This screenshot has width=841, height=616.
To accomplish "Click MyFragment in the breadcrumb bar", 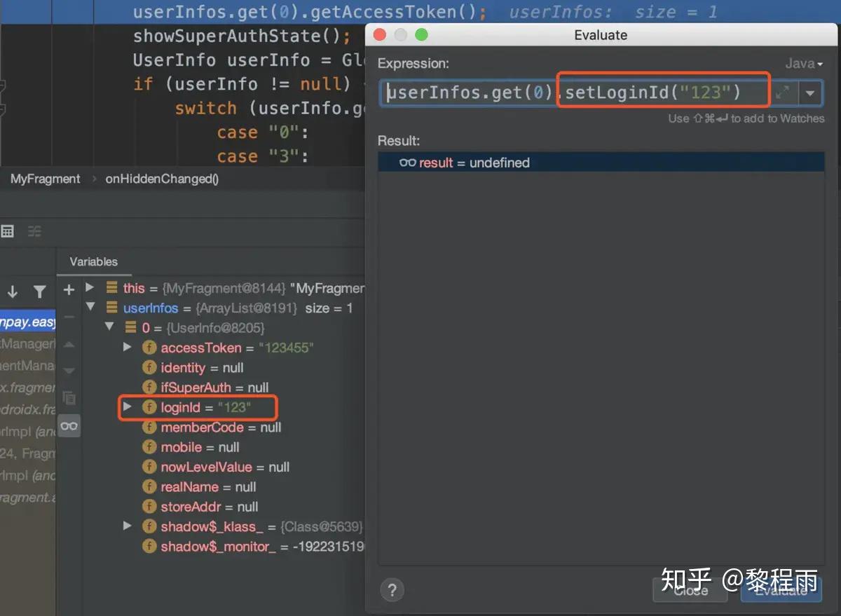I will 44,179.
